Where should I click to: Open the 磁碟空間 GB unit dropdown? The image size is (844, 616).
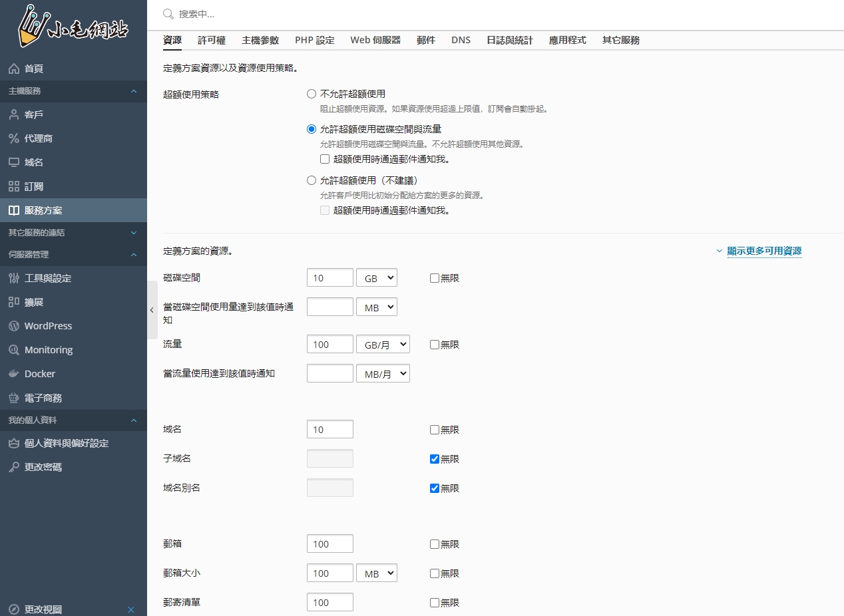[377, 278]
